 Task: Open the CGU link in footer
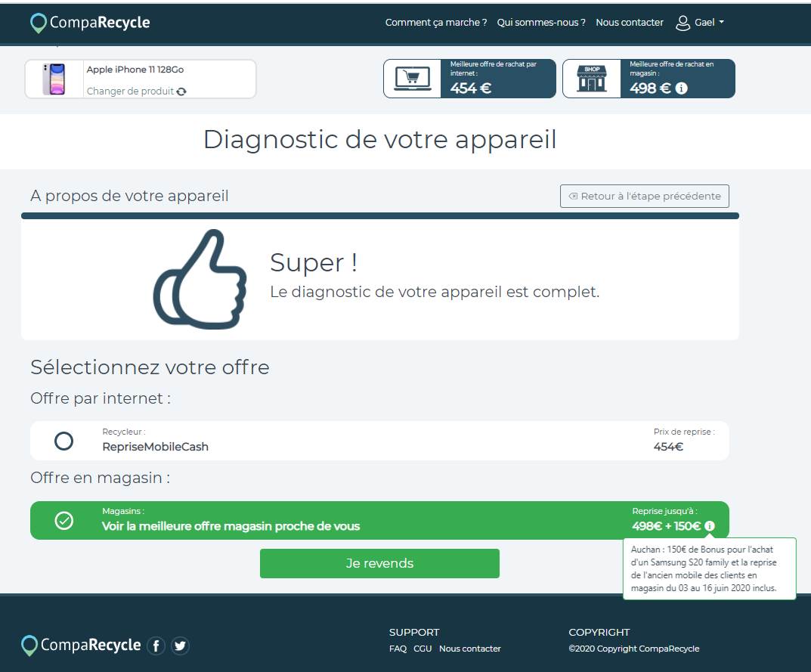tap(423, 649)
